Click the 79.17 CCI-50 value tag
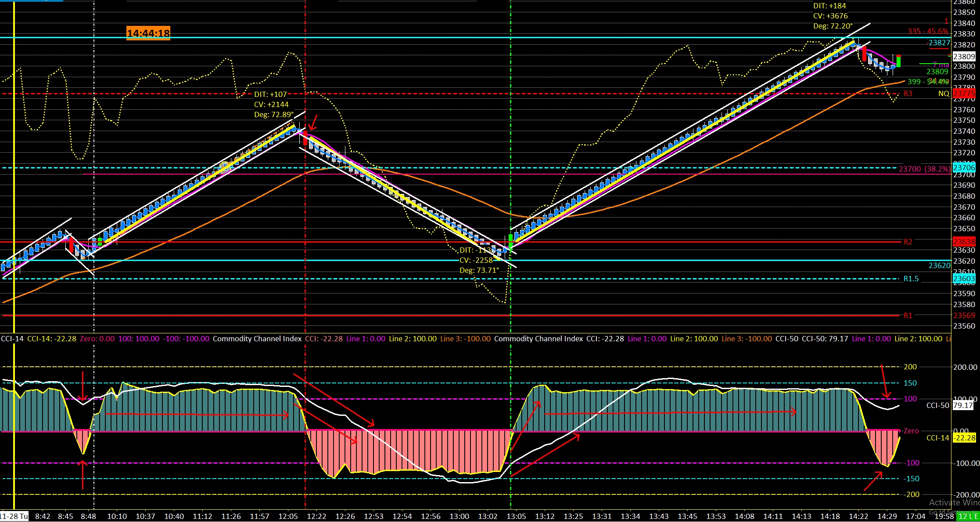980x522 pixels. [x=963, y=405]
